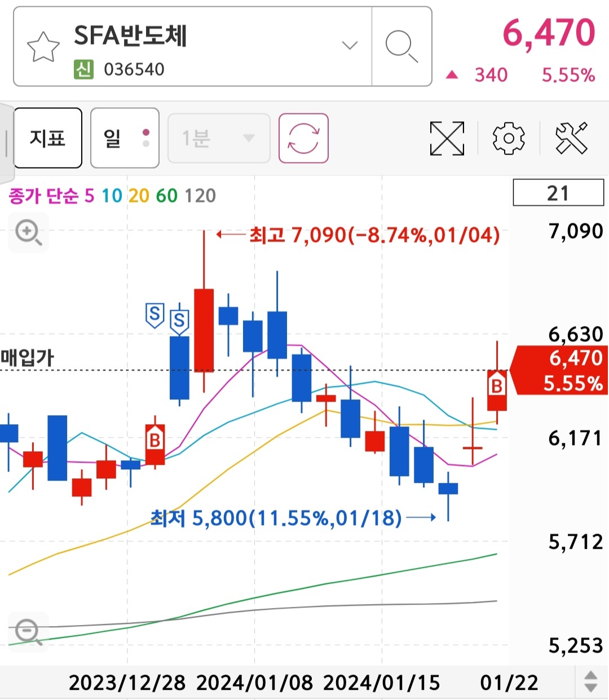Viewport: 609px width, 700px height.
Task: Click the 최저 5,800 low price annotation
Action: tap(276, 517)
